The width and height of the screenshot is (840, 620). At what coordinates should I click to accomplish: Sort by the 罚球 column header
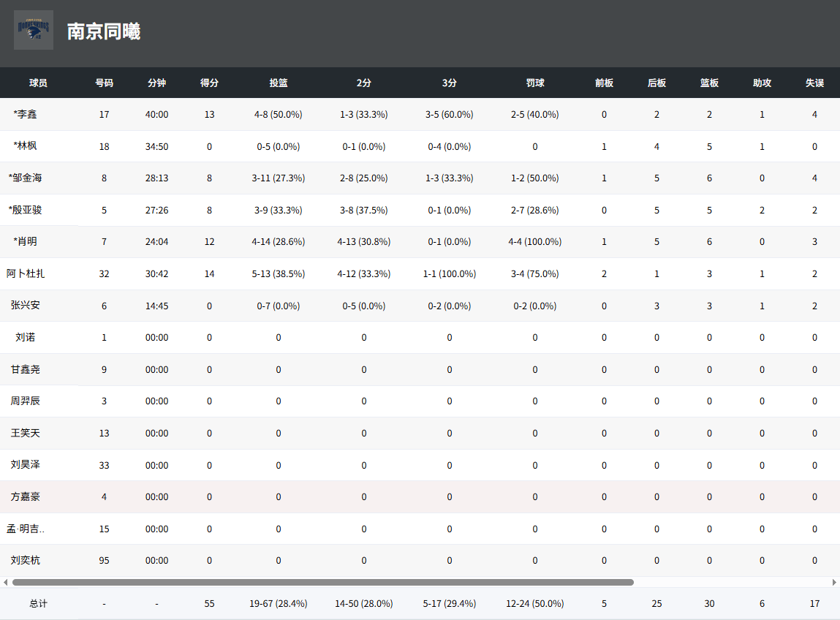tap(534, 83)
